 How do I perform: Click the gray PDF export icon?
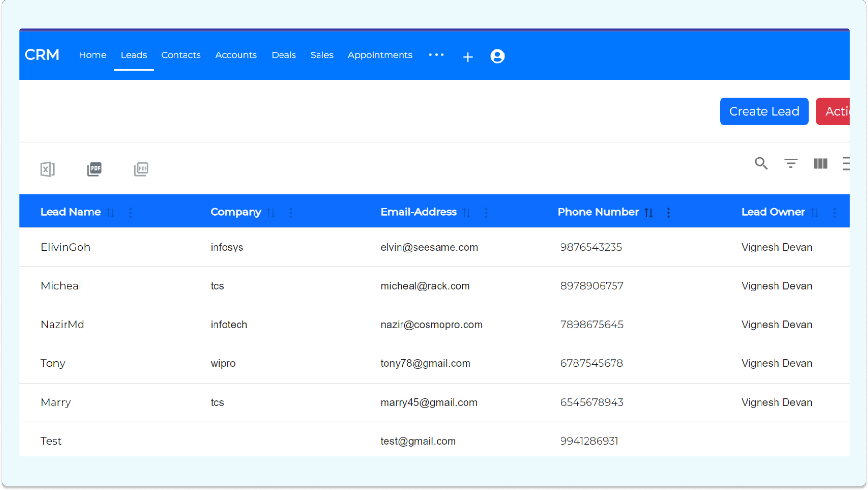tap(141, 169)
